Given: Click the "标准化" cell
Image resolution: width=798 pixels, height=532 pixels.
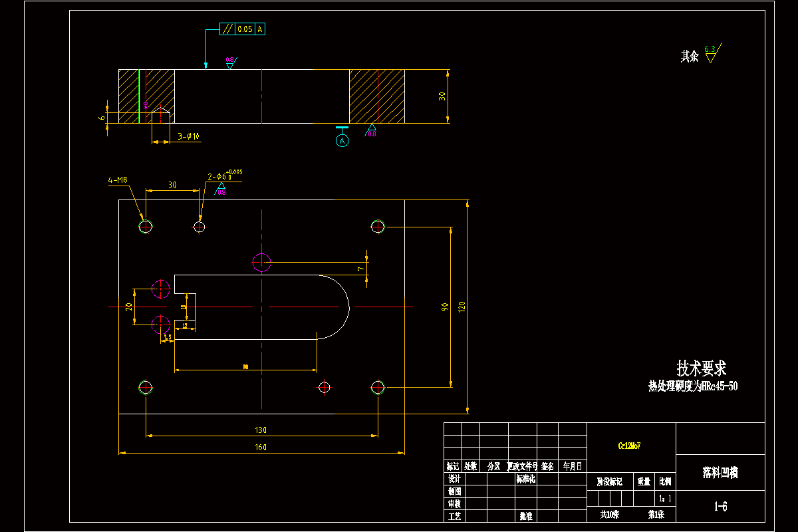Looking at the screenshot, I should [526, 479].
